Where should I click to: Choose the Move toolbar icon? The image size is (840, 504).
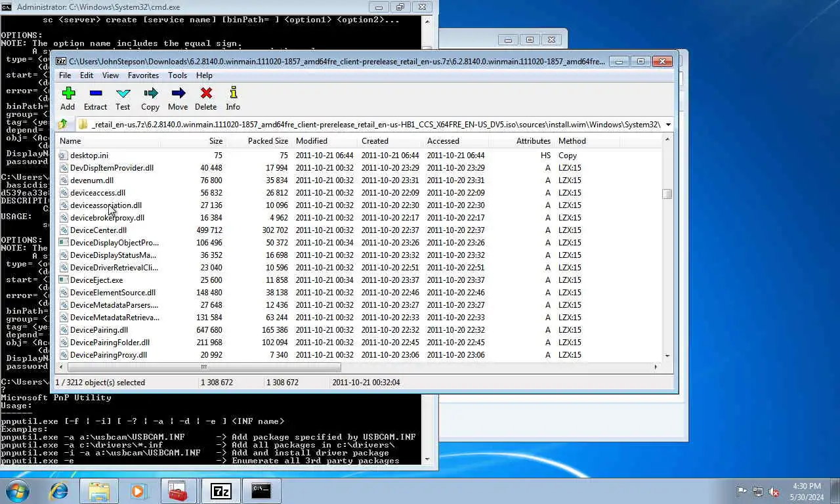click(x=178, y=93)
